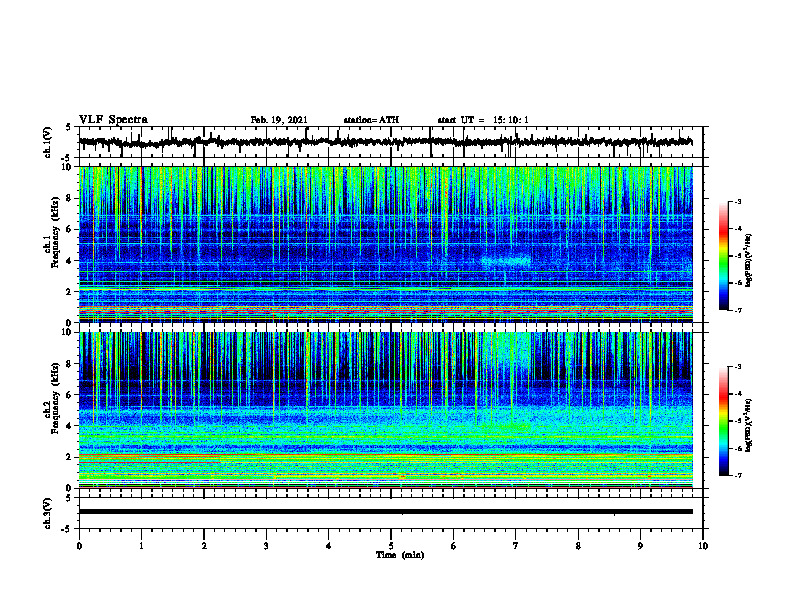792x612 pixels.
Task: Click the "5" volt tick on ch.1(V) axis
Action: (x=69, y=127)
